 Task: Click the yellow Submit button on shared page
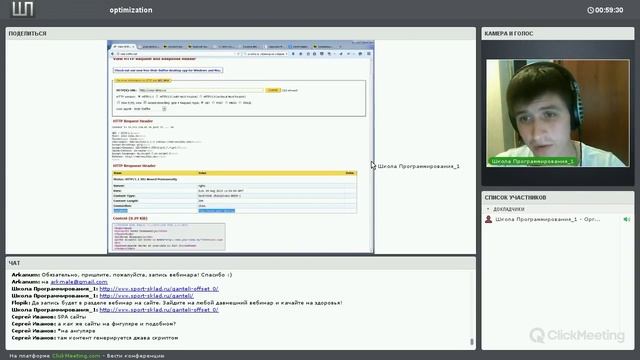coord(273,90)
